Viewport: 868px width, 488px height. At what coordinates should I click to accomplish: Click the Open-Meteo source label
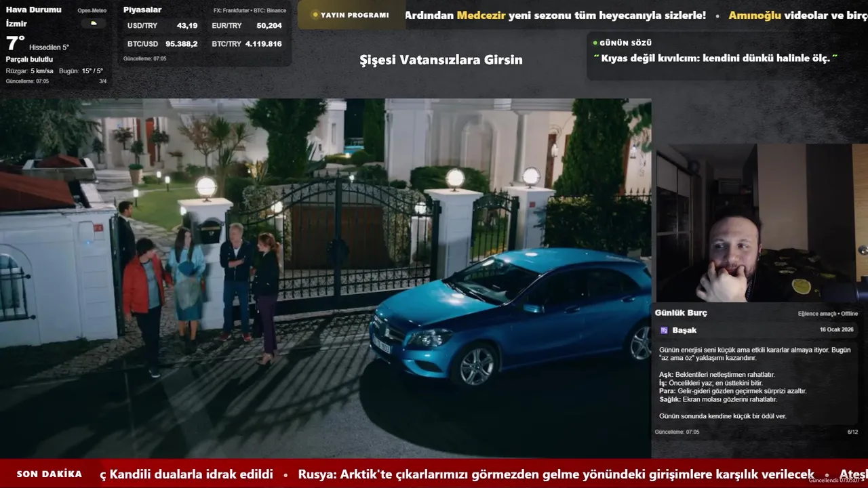92,11
